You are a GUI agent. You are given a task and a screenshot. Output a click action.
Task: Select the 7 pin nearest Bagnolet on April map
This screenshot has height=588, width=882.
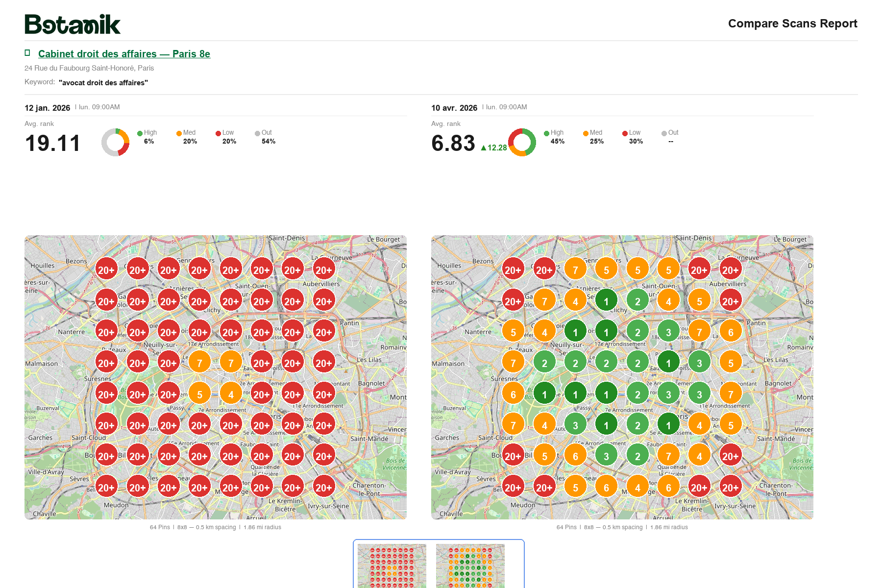(731, 394)
